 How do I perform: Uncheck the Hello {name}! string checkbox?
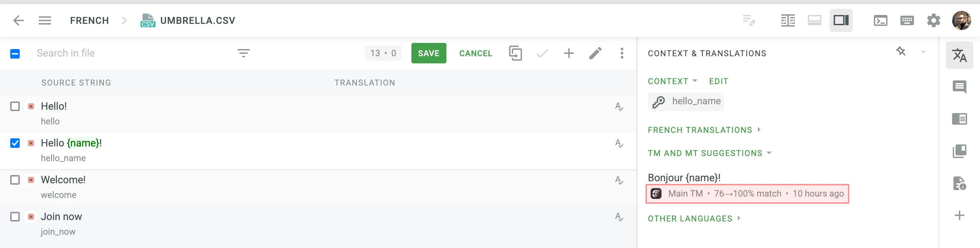(x=15, y=143)
